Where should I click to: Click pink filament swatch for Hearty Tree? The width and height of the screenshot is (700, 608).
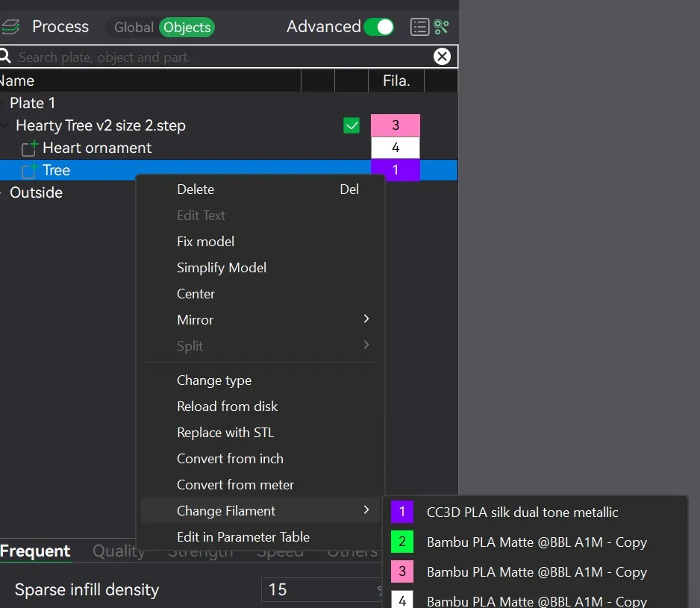(395, 125)
